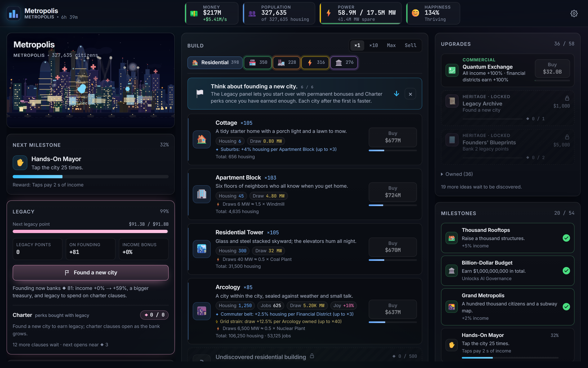Switch to the civic buildings tab showing 276
588x368 pixels.
coord(344,63)
